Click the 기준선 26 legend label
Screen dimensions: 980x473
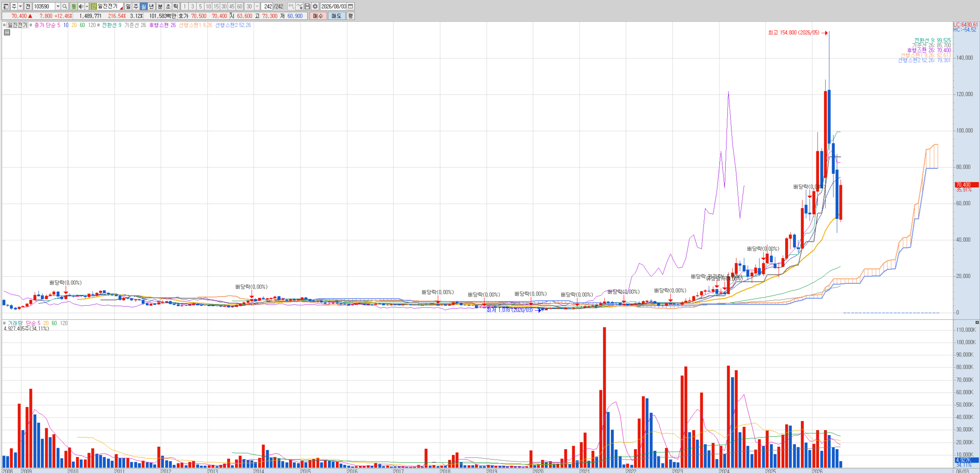point(135,25)
